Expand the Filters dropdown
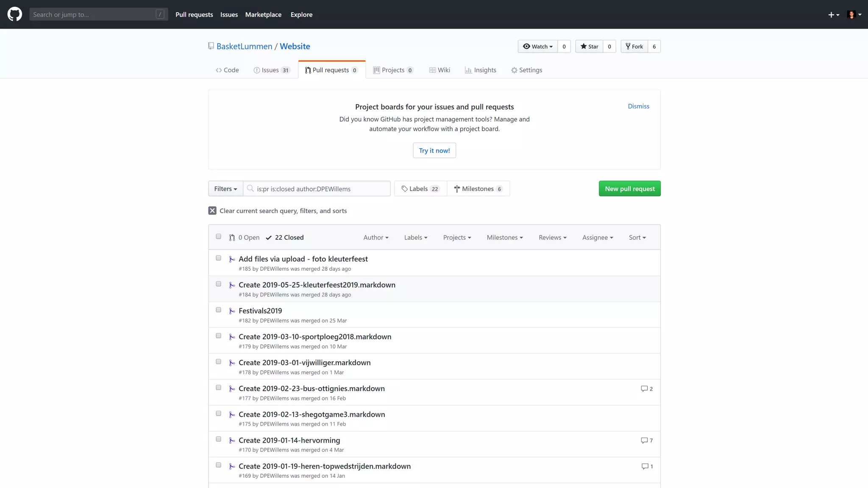Viewport: 868px width, 488px height. pos(225,189)
